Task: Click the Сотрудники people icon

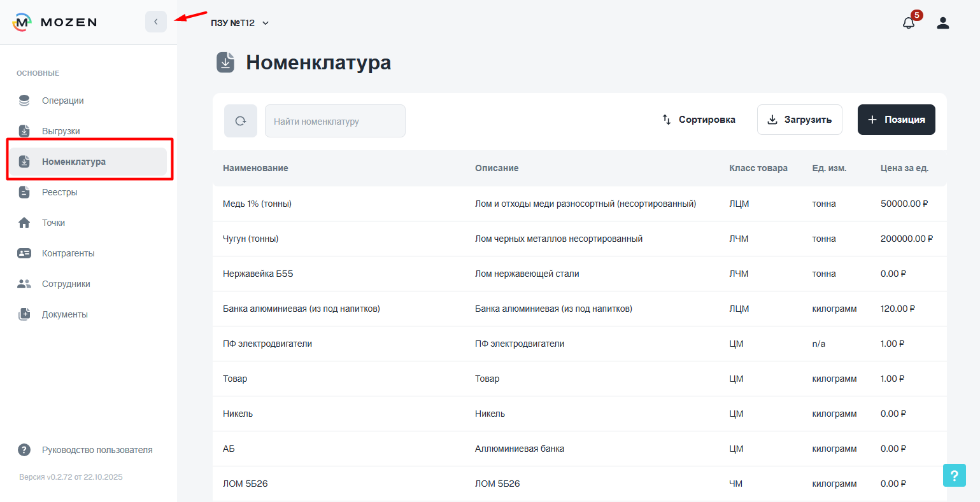Action: pyautogui.click(x=24, y=284)
